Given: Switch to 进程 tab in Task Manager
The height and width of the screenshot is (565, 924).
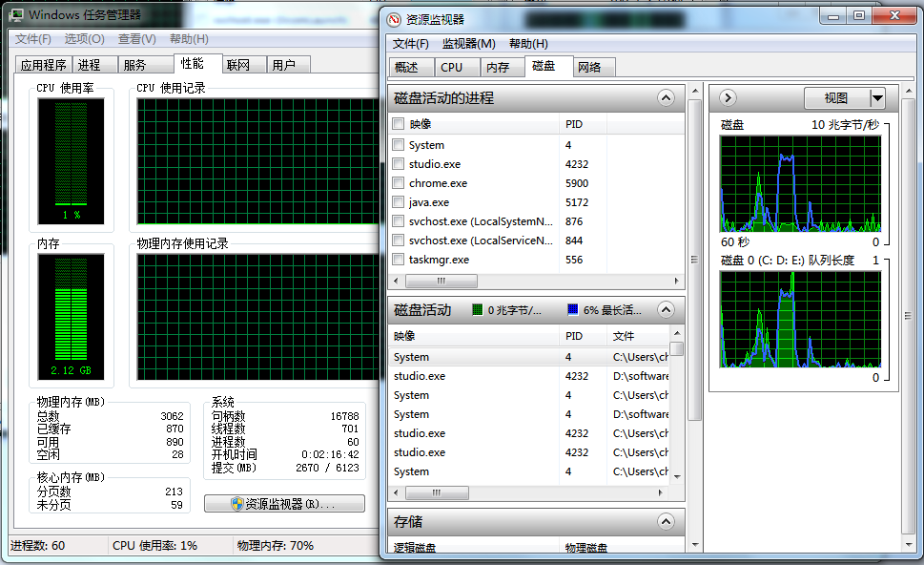Looking at the screenshot, I should pyautogui.click(x=94, y=64).
